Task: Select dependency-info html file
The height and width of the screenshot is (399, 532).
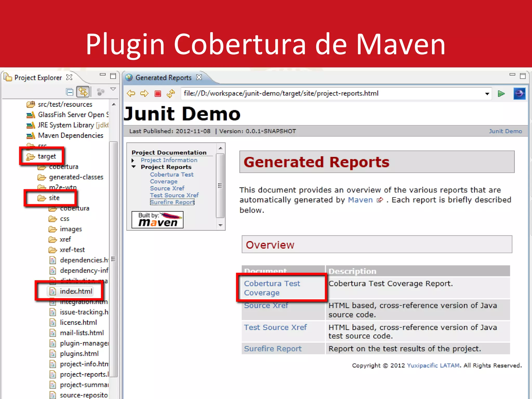Action: 79,270
